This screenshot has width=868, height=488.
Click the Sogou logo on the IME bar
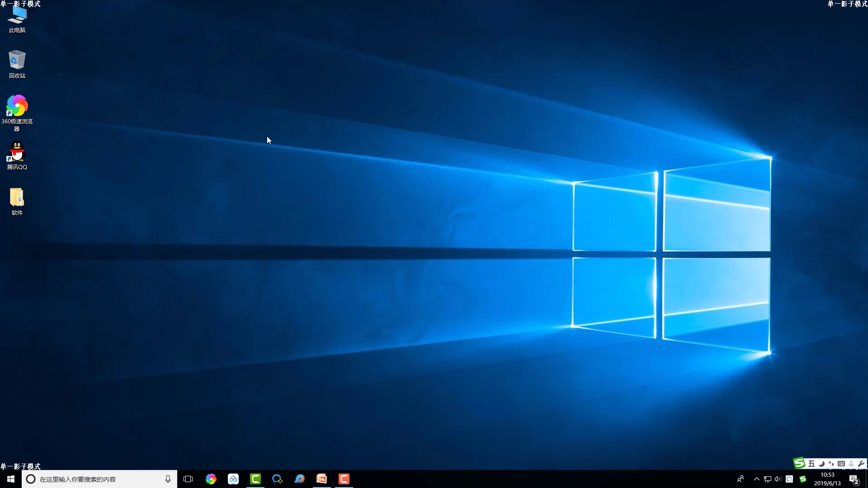[x=799, y=463]
